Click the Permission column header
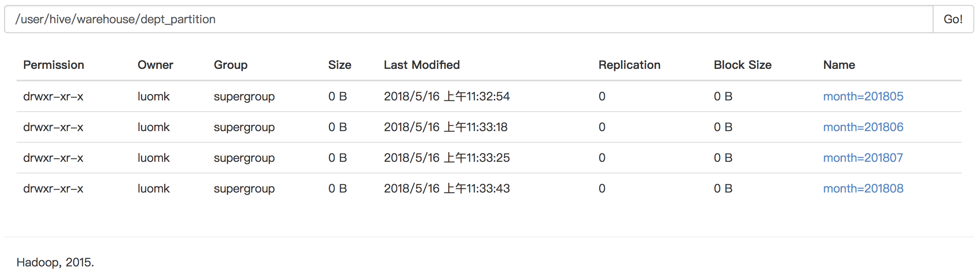This screenshot has height=278, width=980. coord(54,65)
